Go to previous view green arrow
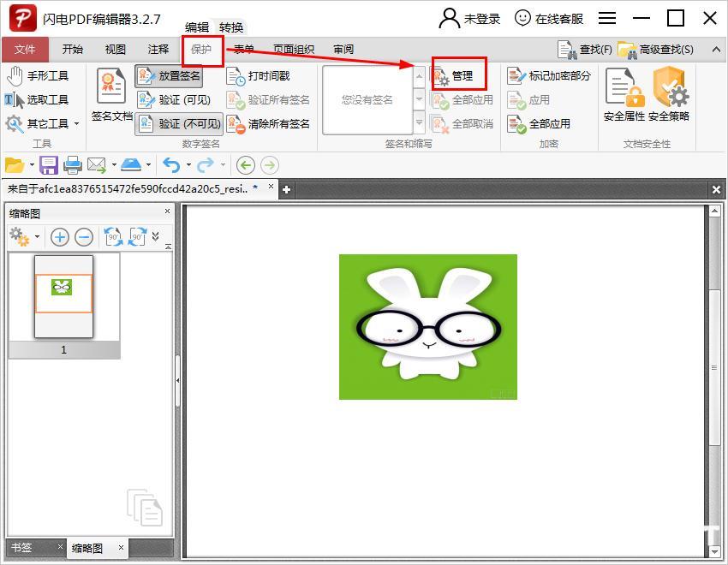The height and width of the screenshot is (565, 728). [x=246, y=165]
